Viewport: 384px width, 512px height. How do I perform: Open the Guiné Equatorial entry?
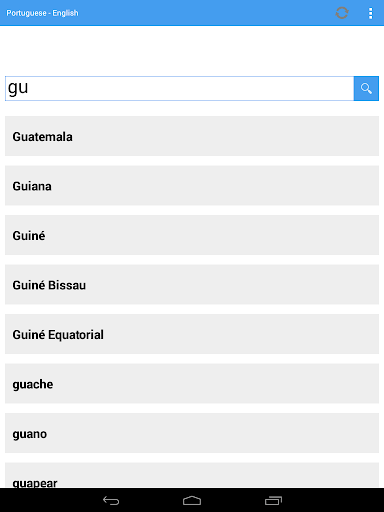tap(192, 334)
